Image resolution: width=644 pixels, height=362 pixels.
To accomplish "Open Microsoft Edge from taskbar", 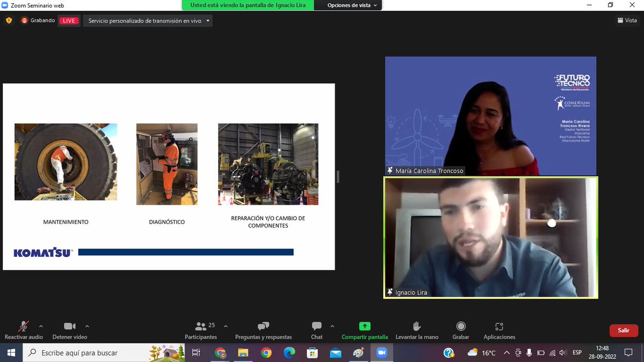I will point(289,352).
